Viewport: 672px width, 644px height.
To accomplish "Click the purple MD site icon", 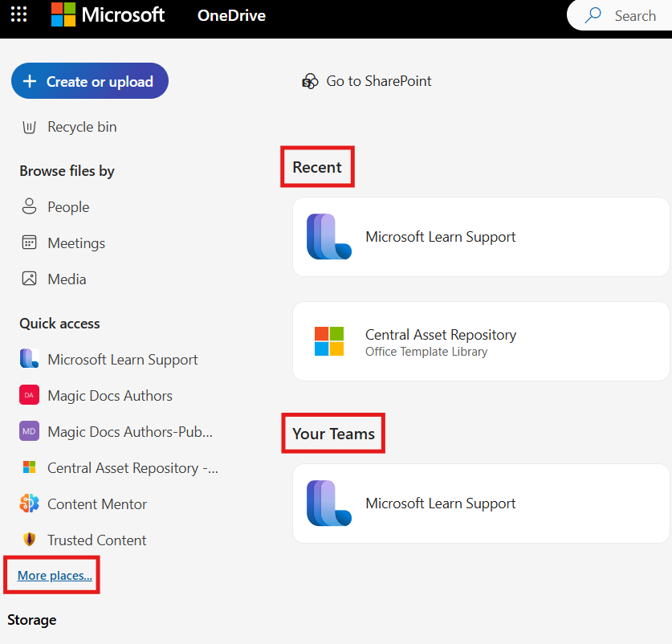I will click(x=29, y=431).
